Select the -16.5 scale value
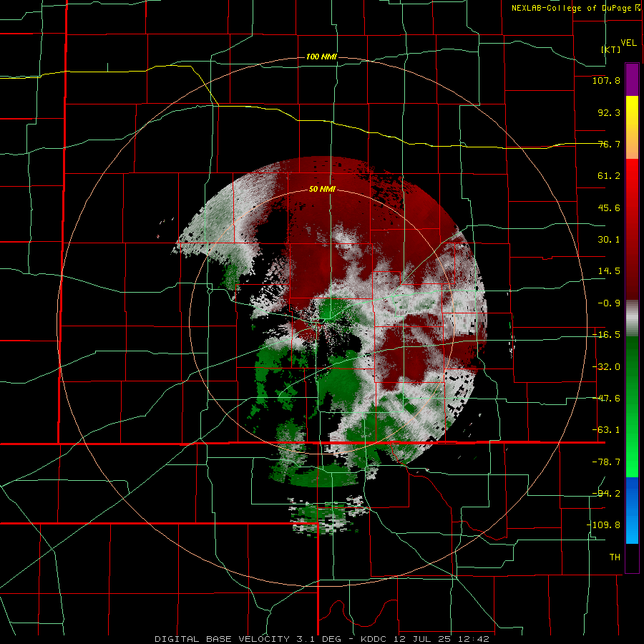The height and width of the screenshot is (644, 644). pos(606,335)
